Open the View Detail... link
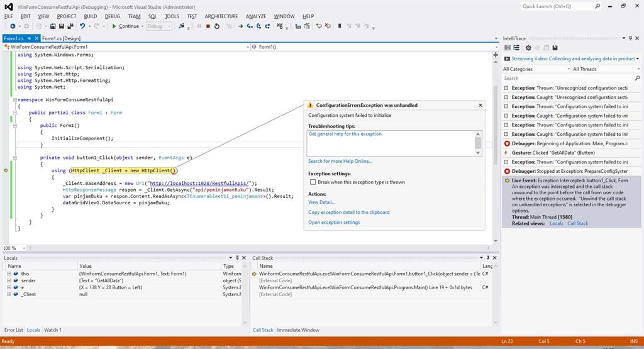Screen dimensions: 644x349 pos(321,202)
